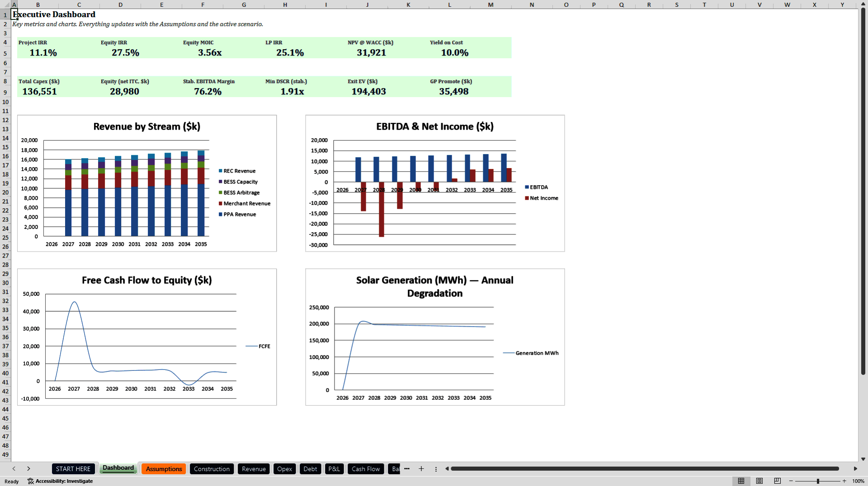Click the 100% zoom level value

pos(858,481)
